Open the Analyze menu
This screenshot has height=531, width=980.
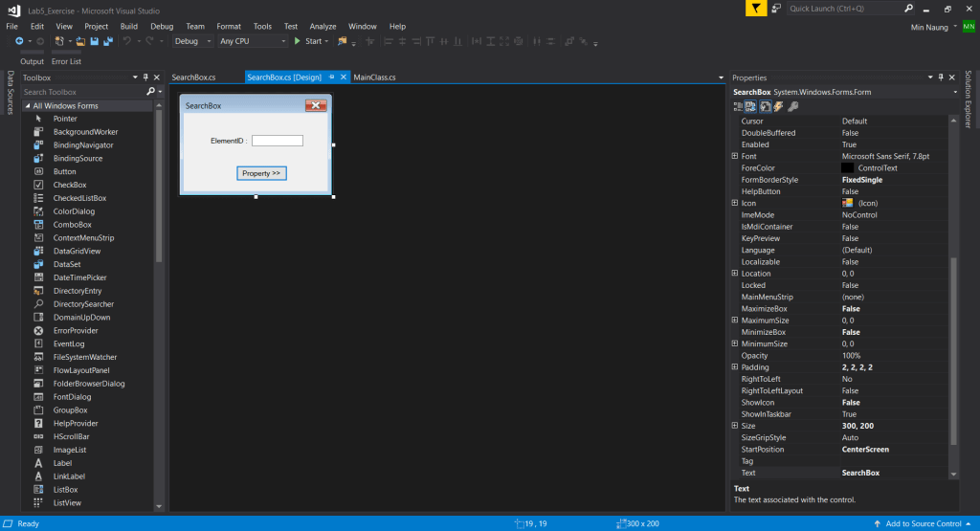[x=323, y=26]
